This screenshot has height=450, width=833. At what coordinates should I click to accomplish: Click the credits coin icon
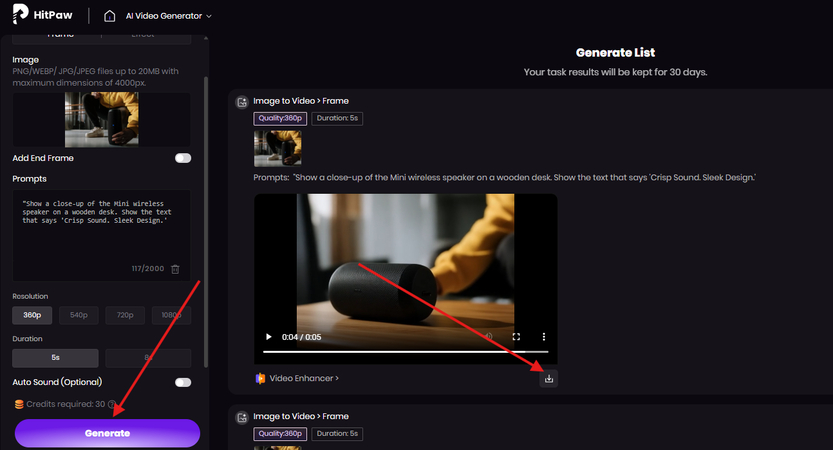tap(19, 404)
